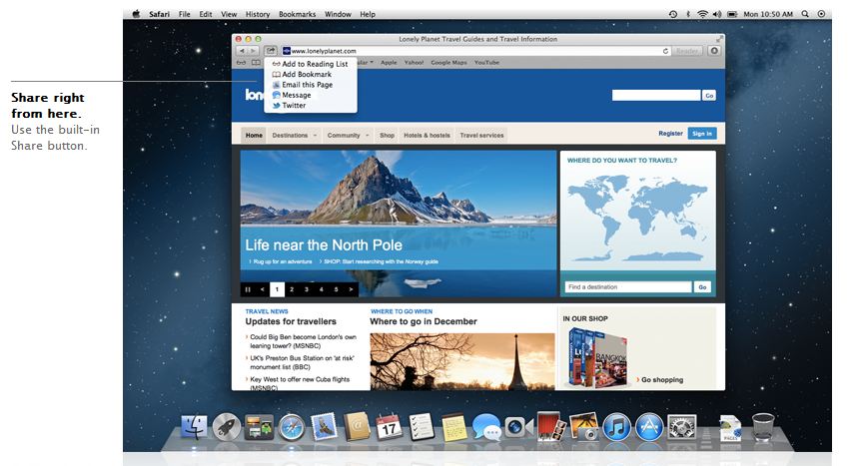Open iTunes music note icon in Dock
The height and width of the screenshot is (466, 868).
616,427
